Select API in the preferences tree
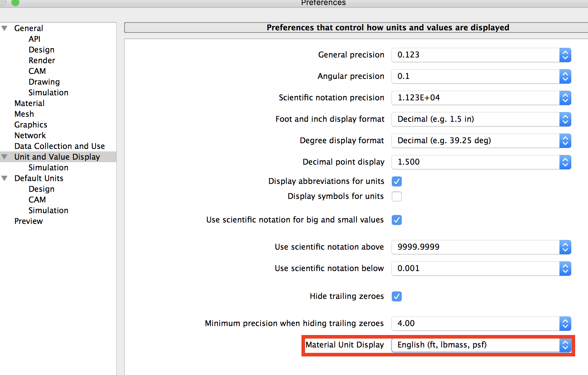 click(x=35, y=39)
